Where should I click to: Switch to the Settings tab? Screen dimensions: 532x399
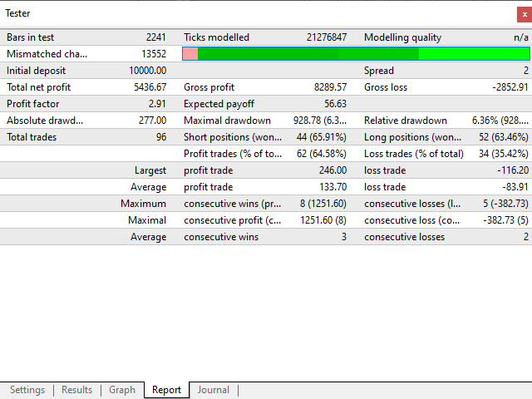[x=27, y=390]
